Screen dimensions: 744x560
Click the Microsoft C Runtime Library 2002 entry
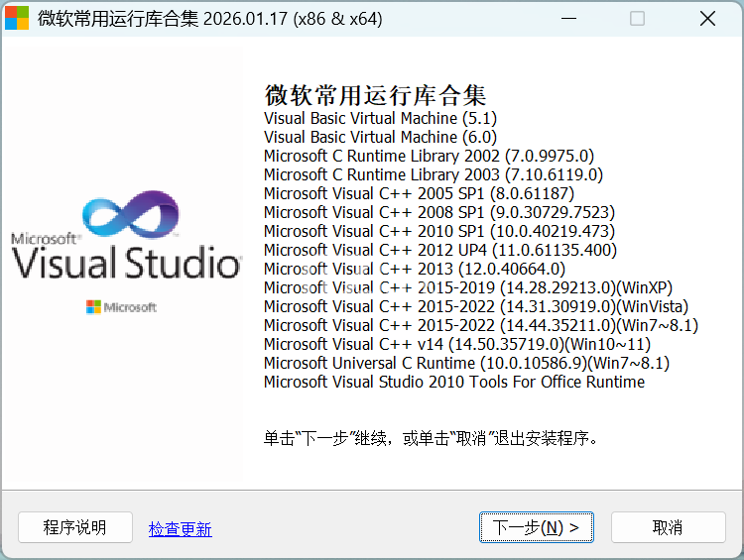coord(429,156)
